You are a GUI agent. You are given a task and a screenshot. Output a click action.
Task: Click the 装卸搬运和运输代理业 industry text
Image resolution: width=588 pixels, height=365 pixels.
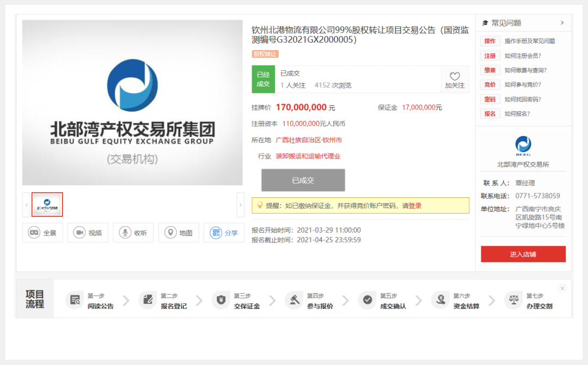pos(308,156)
